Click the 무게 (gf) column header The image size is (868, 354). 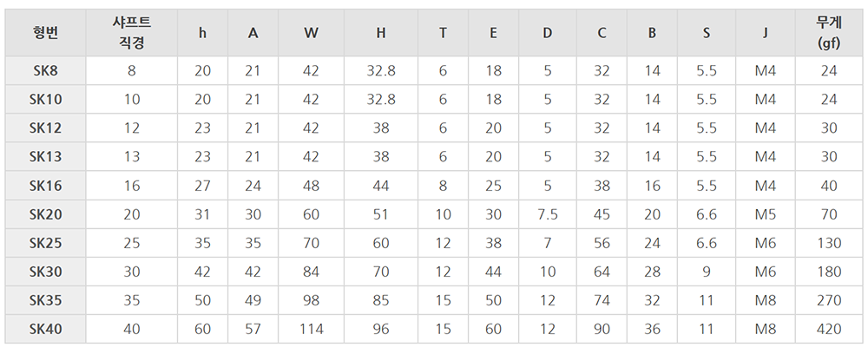pos(829,33)
